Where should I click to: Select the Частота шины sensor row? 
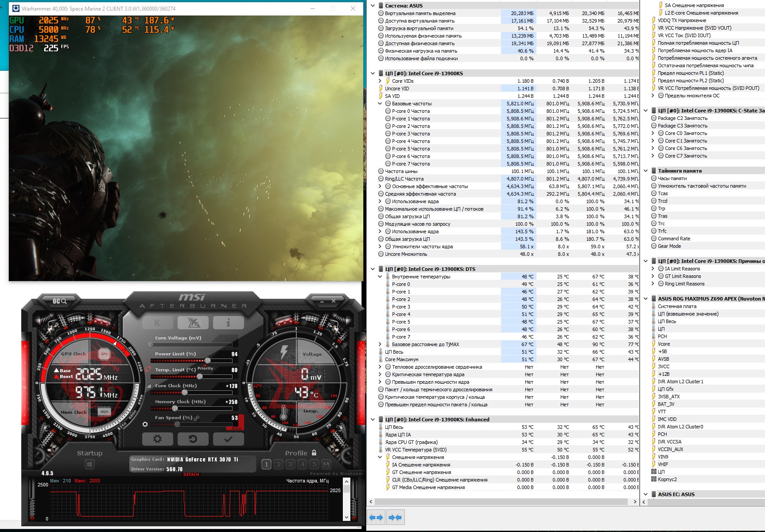click(508, 171)
